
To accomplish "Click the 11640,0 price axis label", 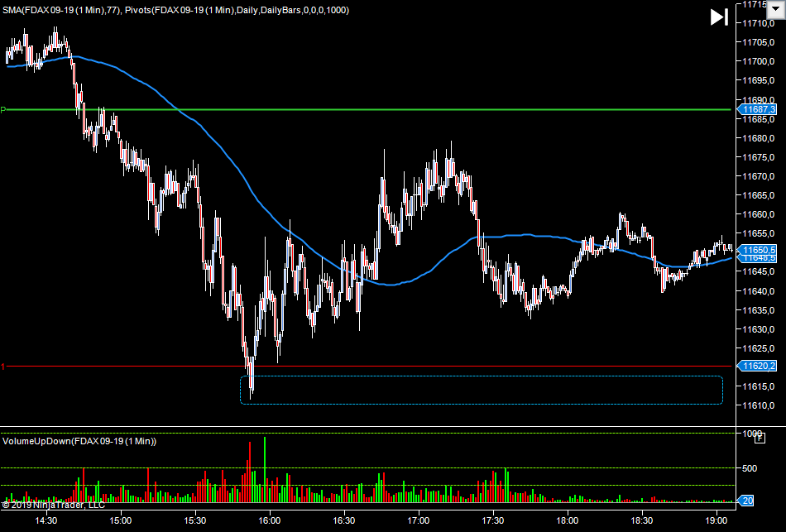I will pos(759,290).
